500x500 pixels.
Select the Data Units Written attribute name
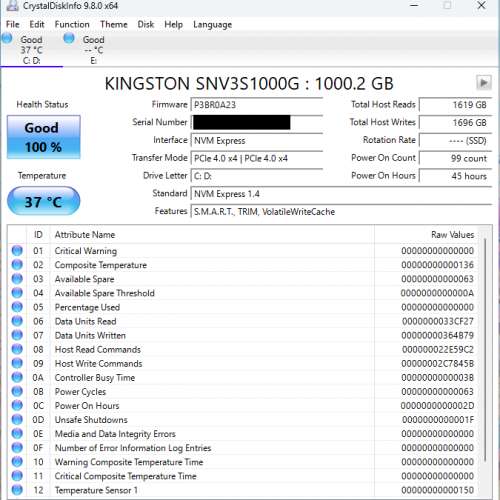[90, 335]
